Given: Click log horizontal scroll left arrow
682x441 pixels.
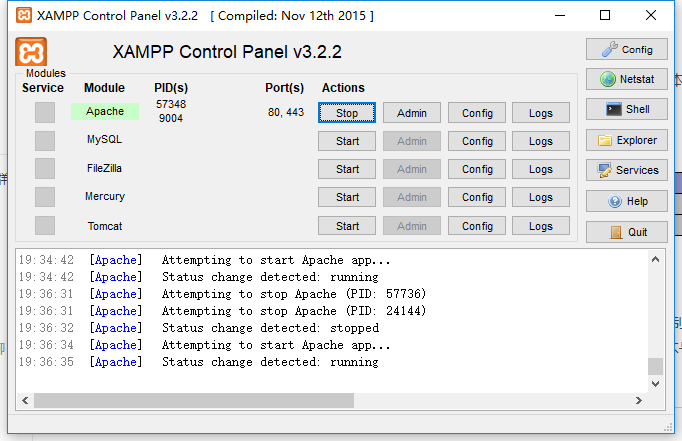Looking at the screenshot, I should pos(25,401).
